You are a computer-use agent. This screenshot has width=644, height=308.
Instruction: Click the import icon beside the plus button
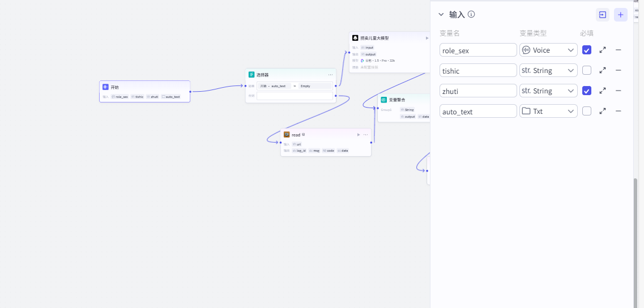coord(603,15)
